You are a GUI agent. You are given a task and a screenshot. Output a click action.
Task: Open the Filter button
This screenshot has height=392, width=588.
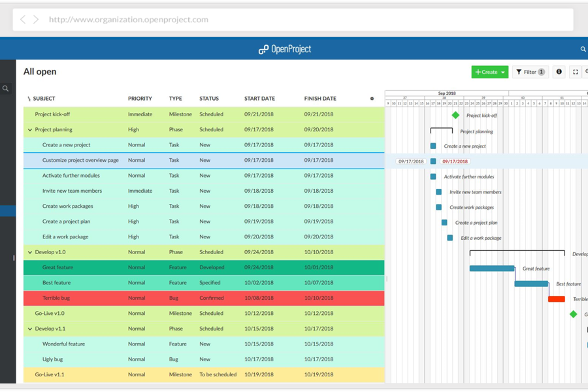pyautogui.click(x=531, y=72)
